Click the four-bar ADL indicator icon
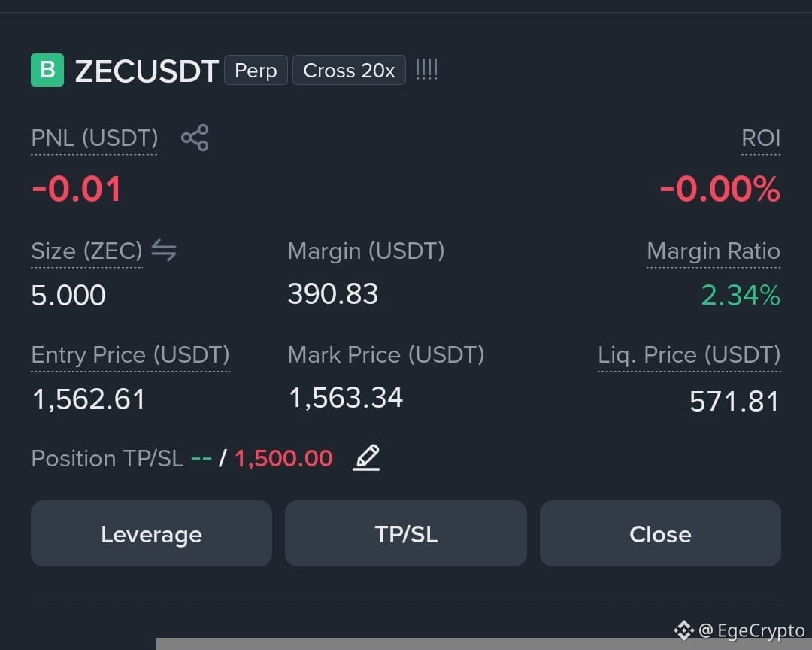 (427, 69)
